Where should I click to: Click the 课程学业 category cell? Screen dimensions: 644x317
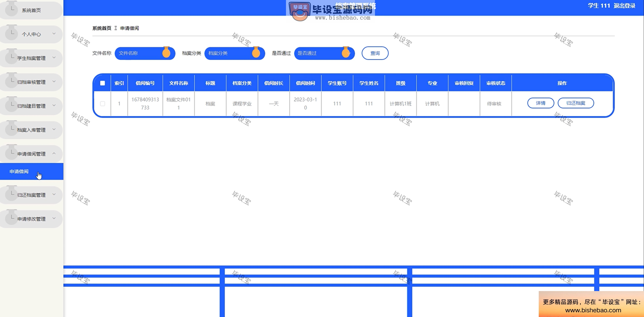(242, 104)
